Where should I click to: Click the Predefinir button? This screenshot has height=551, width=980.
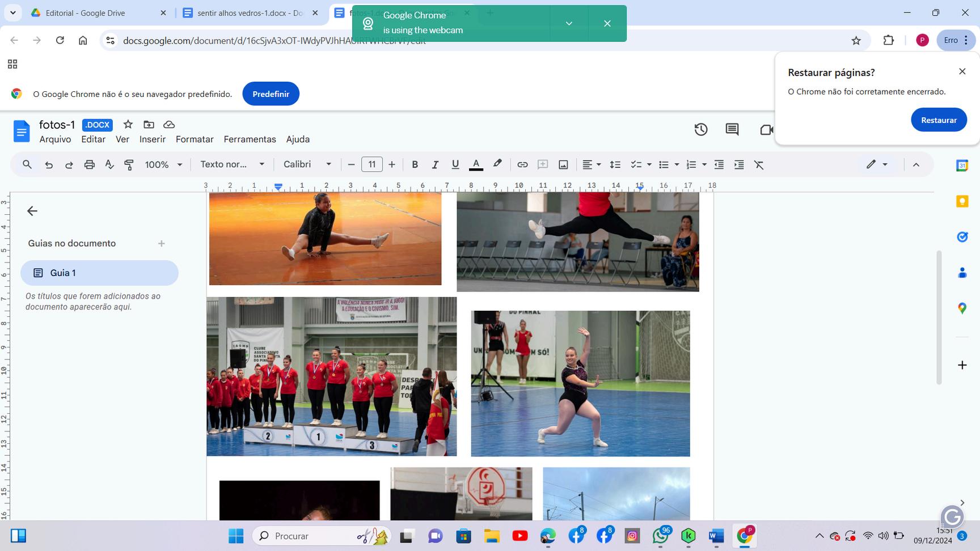pyautogui.click(x=271, y=94)
